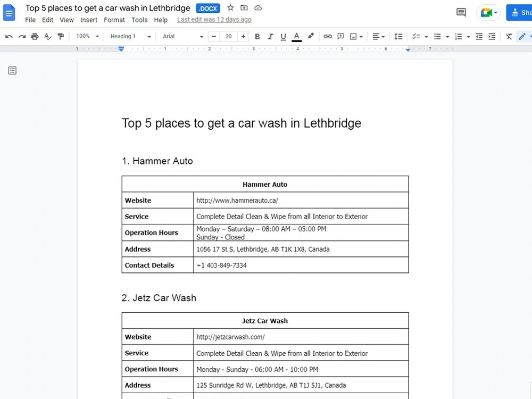The height and width of the screenshot is (399, 532).
Task: Click the Undo arrow icon
Action: coord(9,36)
